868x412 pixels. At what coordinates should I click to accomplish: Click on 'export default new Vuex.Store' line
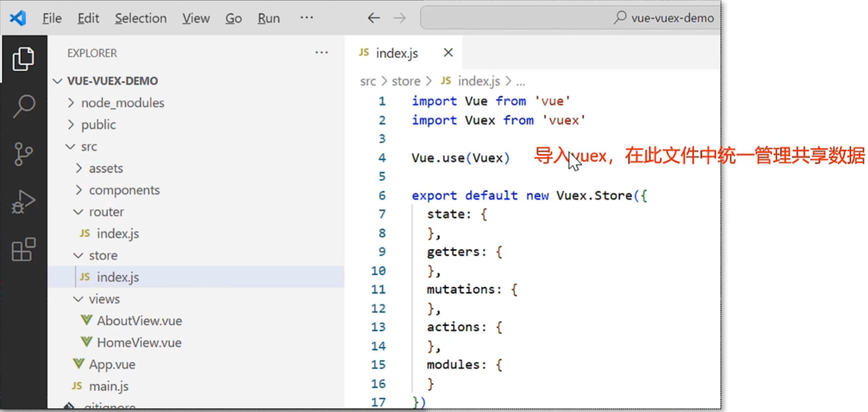click(x=529, y=196)
